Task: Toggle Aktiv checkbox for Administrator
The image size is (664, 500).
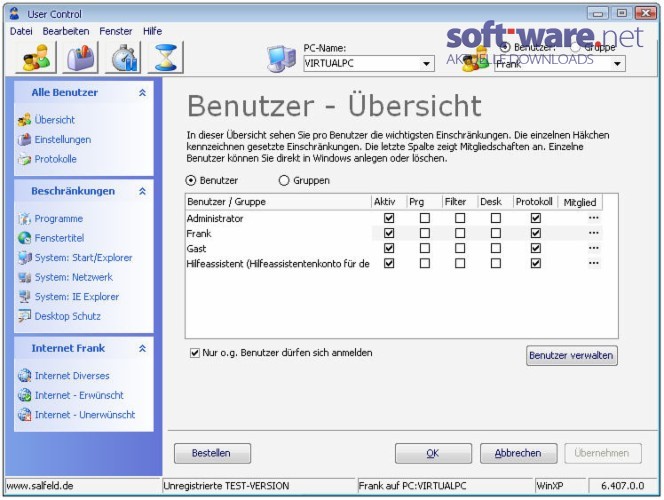Action: [x=389, y=218]
